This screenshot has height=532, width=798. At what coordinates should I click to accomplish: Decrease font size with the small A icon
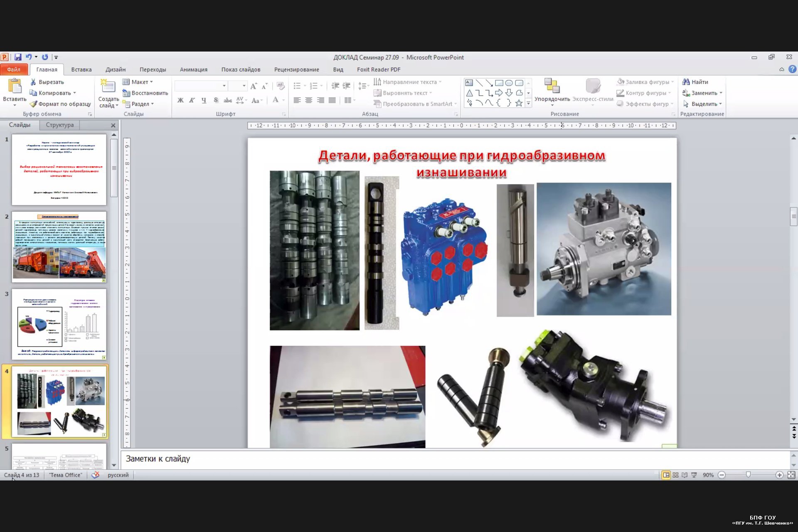click(264, 86)
